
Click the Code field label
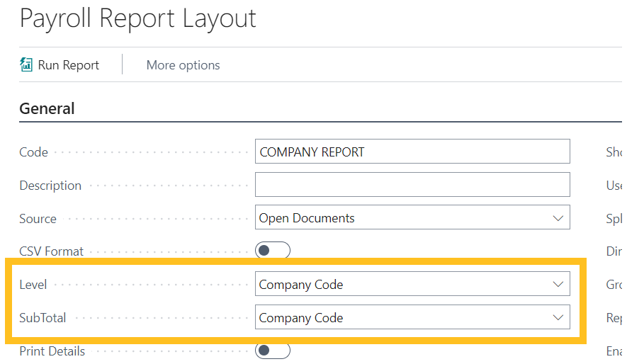pos(34,152)
